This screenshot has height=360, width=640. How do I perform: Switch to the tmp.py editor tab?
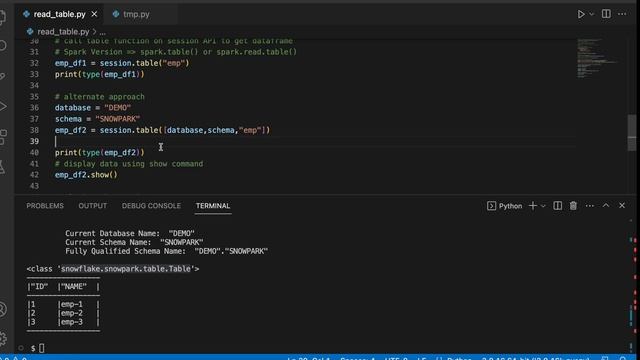[136, 14]
